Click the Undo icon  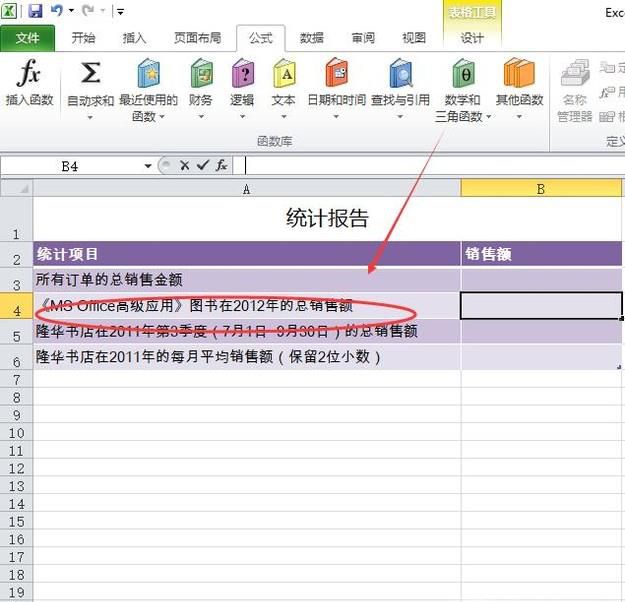point(57,11)
